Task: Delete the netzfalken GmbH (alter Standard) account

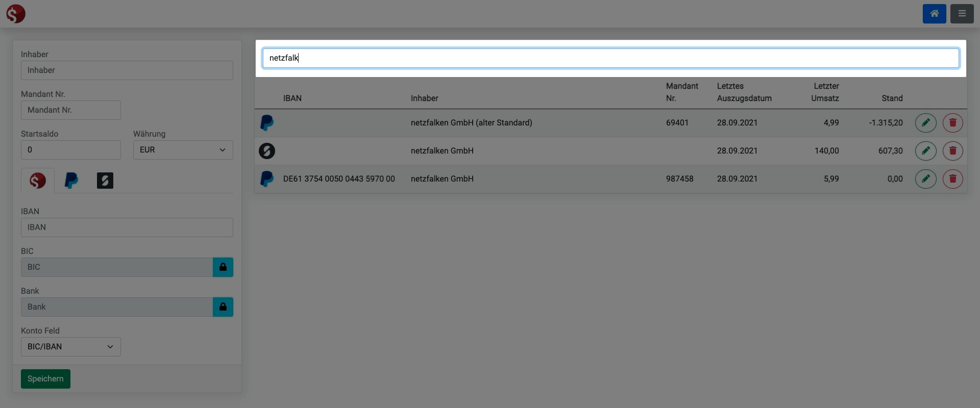Action: click(952, 123)
